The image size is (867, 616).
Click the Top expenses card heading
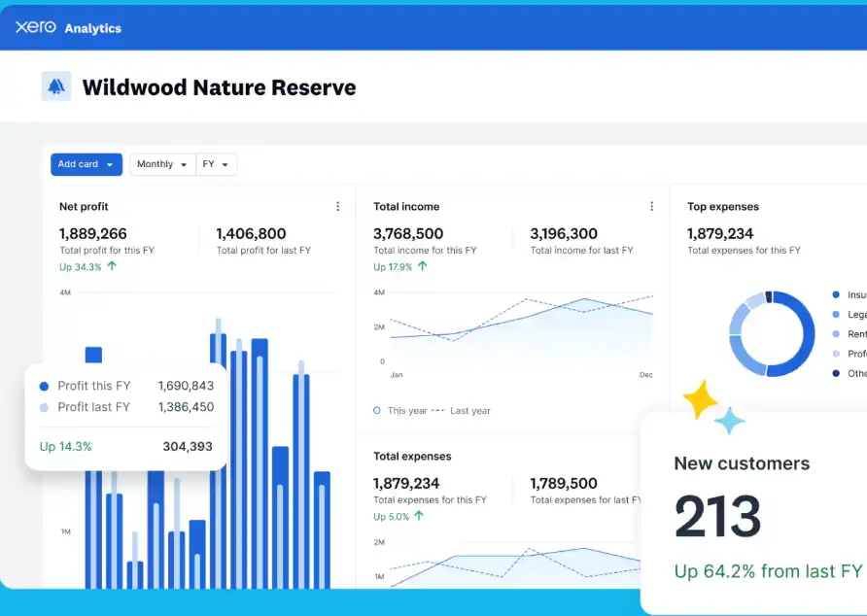722,207
